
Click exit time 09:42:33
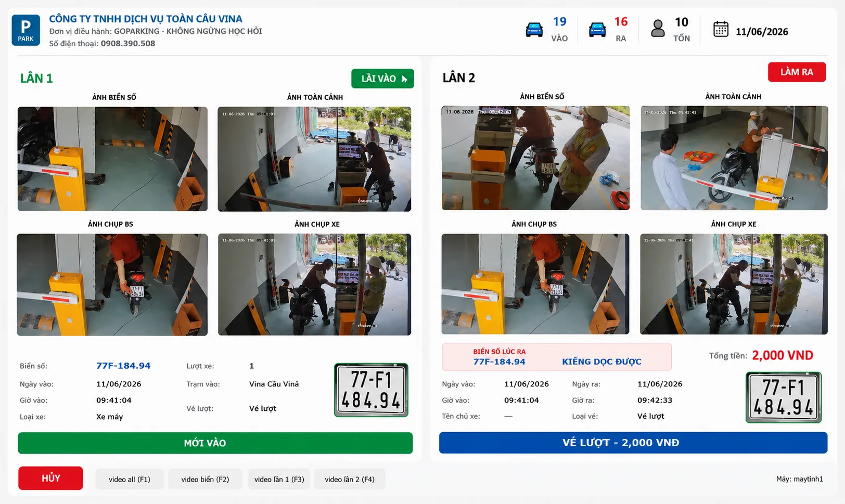(x=655, y=400)
